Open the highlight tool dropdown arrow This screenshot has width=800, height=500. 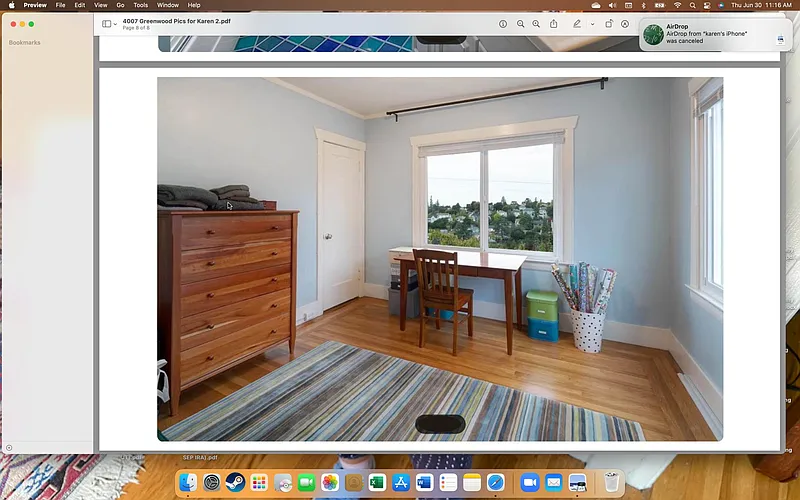(592, 24)
